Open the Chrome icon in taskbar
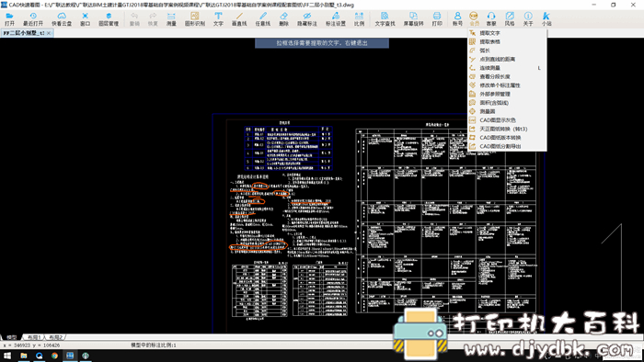Image resolution: width=644 pixels, height=362 pixels. coord(54,356)
